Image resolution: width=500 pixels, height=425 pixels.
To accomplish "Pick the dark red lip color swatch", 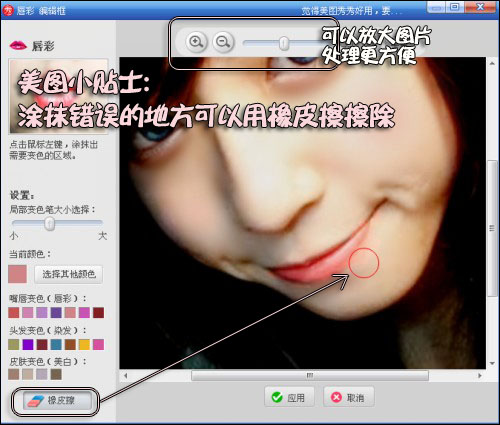I will point(99,312).
